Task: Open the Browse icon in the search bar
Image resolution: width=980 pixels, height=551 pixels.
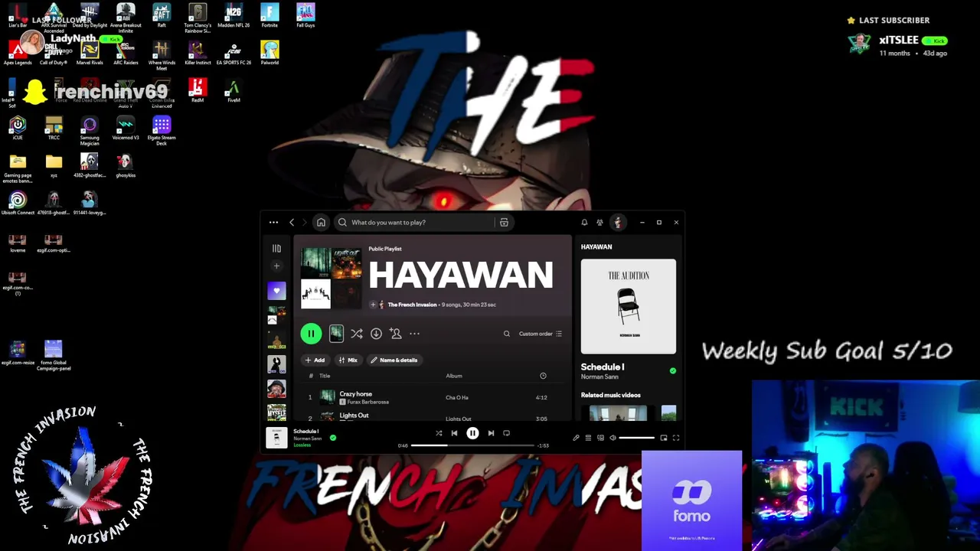Action: 504,223
